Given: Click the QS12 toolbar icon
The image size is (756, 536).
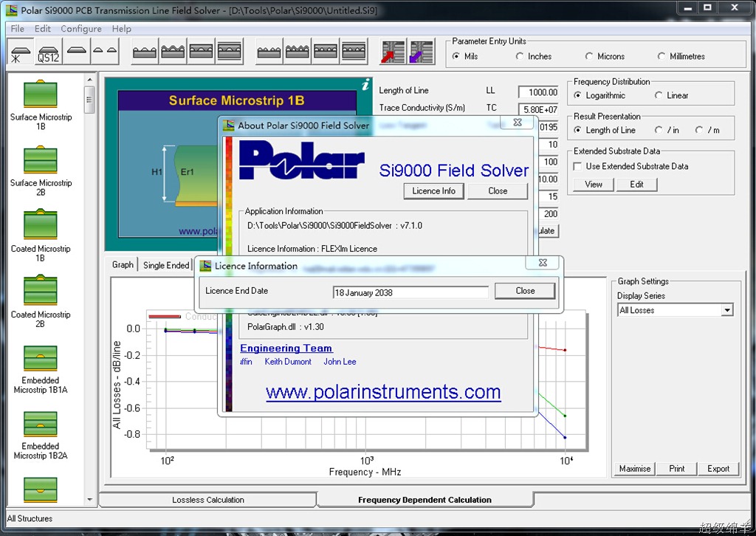Looking at the screenshot, I should tap(48, 53).
